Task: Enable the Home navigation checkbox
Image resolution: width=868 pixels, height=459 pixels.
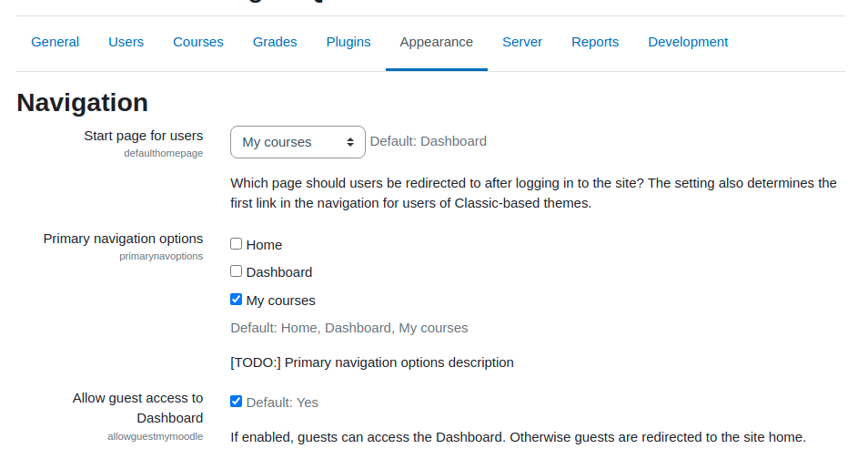Action: [x=237, y=244]
